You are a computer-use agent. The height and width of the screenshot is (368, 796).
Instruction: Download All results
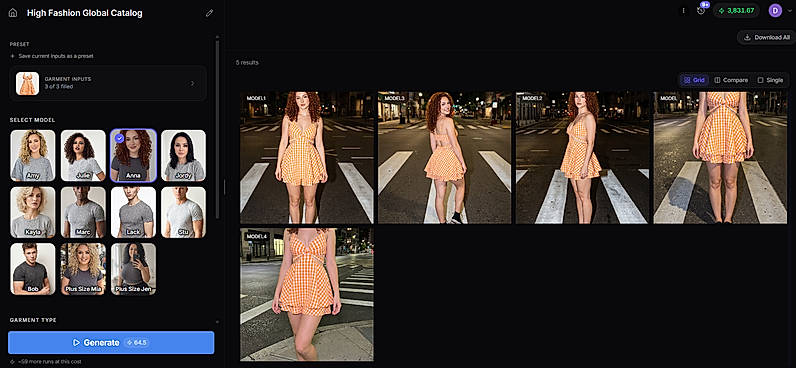pos(766,37)
